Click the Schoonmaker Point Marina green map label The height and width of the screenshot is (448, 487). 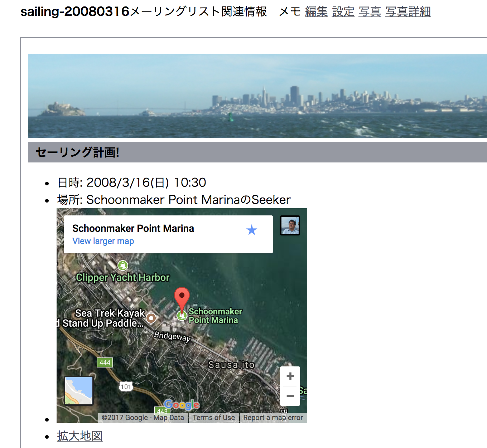click(215, 316)
